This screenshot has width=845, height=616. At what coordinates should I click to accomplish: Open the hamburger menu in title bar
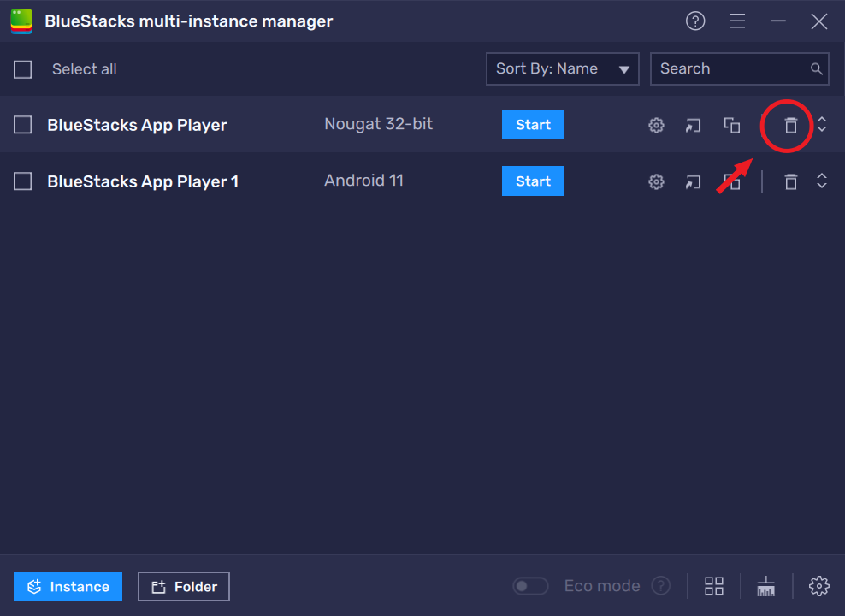point(737,21)
